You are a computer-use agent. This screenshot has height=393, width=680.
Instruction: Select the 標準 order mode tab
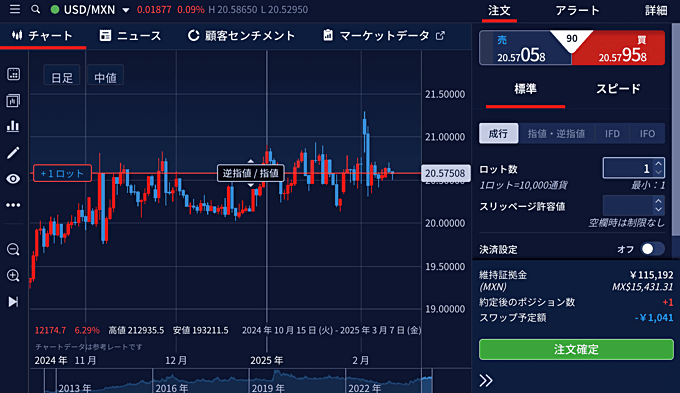tap(525, 89)
